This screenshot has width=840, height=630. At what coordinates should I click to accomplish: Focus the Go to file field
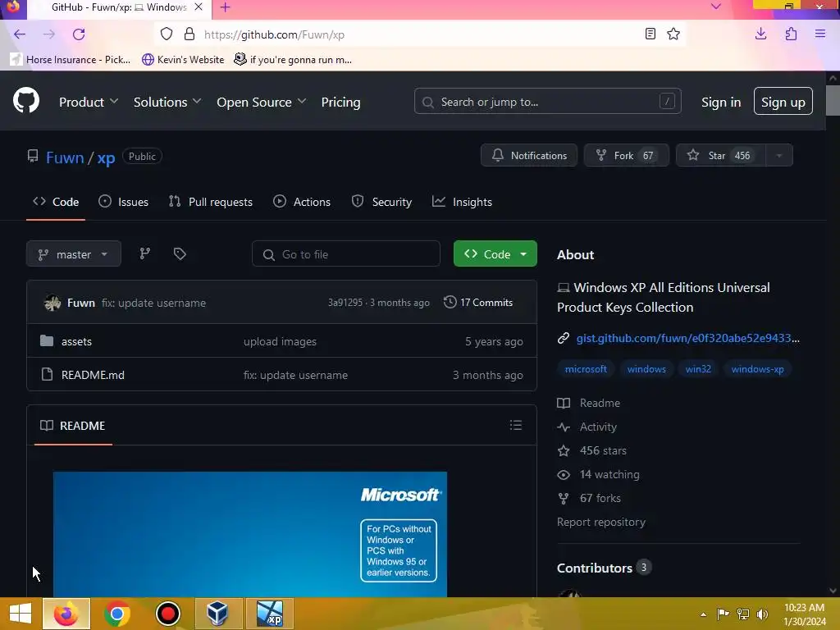coord(346,254)
